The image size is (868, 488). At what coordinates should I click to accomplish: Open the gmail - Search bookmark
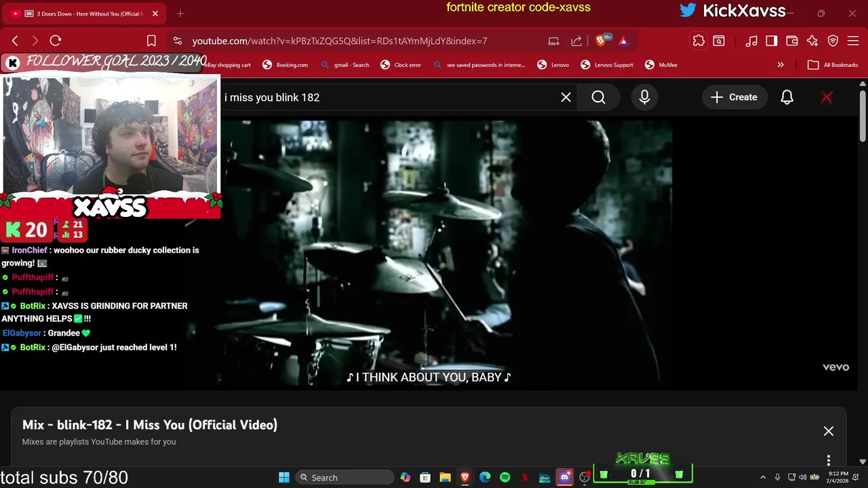[x=344, y=65]
